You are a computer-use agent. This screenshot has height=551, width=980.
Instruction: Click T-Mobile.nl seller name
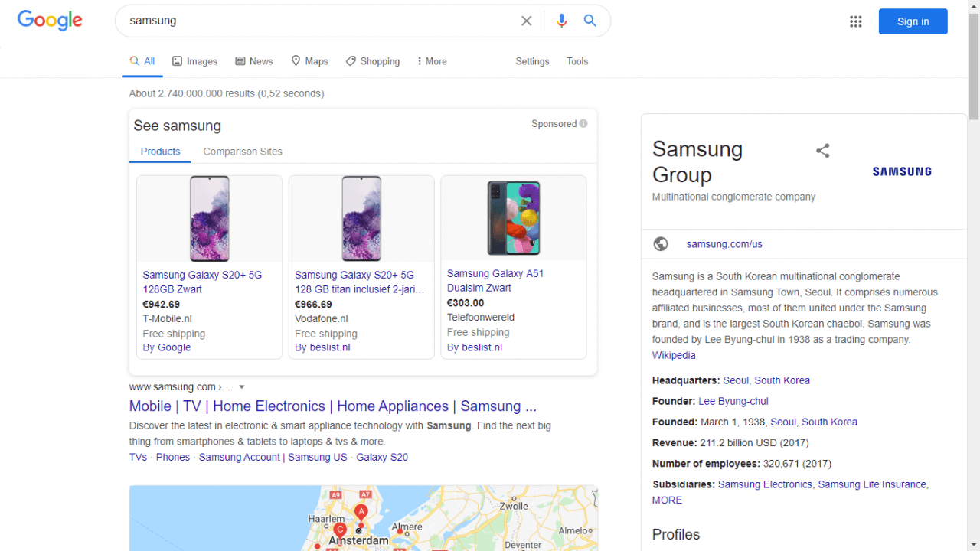click(x=168, y=318)
